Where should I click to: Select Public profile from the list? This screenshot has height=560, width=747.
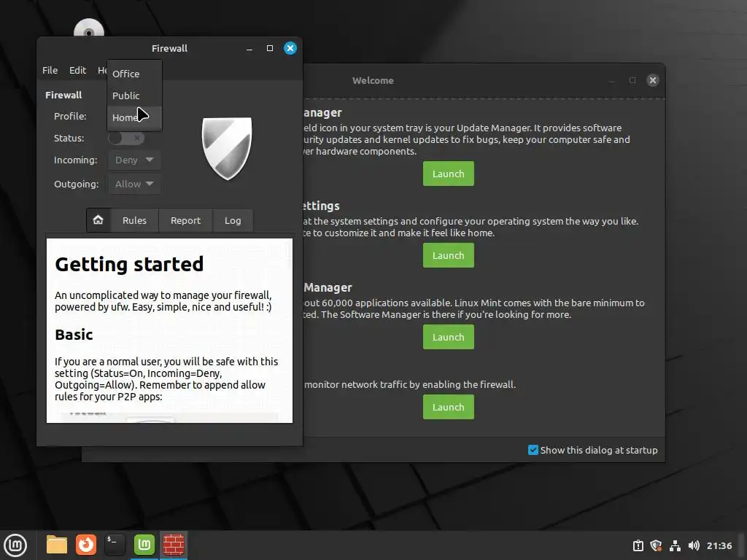tap(134, 96)
